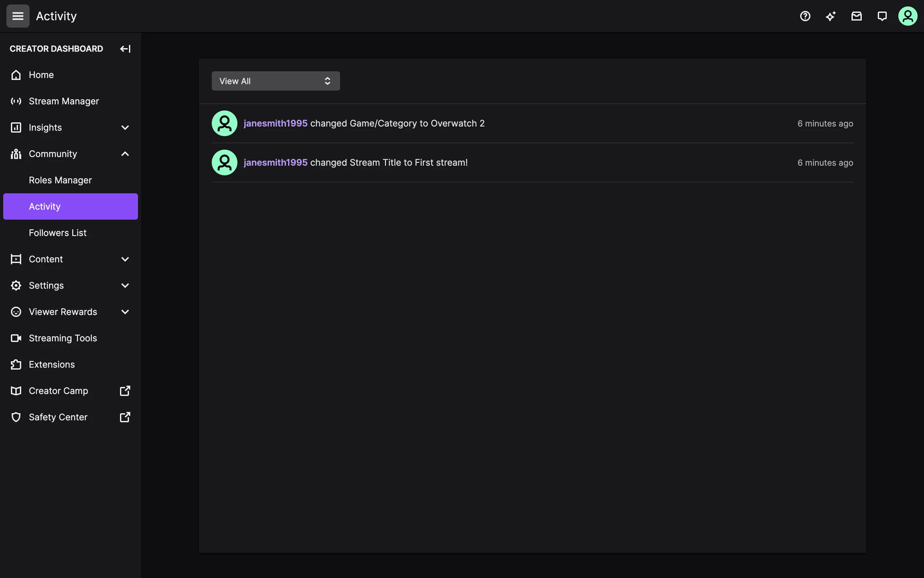Click janesmith1995 link in Stream Title entry
The image size is (924, 578).
(x=275, y=163)
